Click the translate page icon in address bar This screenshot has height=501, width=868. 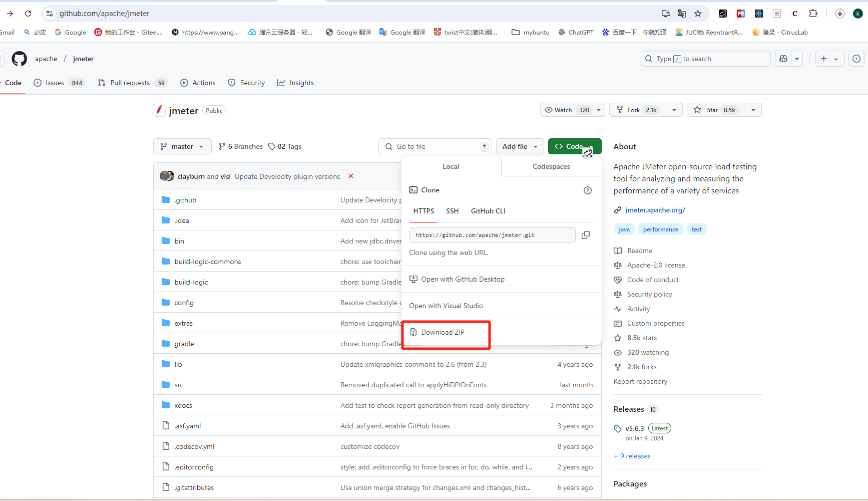[681, 14]
